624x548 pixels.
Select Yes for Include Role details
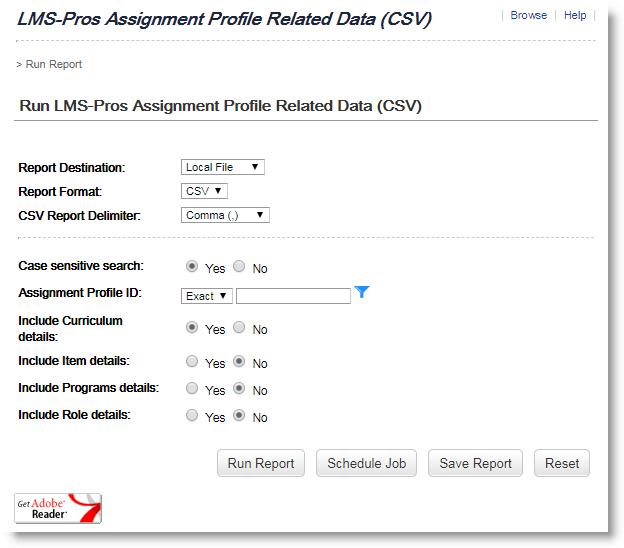[192, 416]
